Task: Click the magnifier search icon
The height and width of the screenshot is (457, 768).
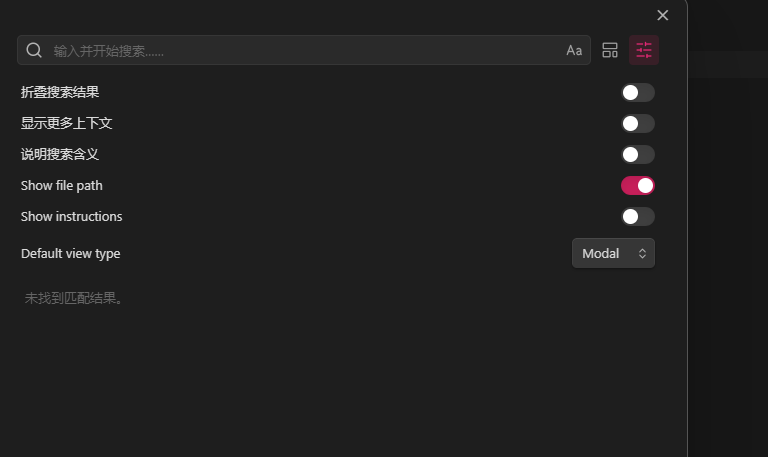Action: coord(34,50)
